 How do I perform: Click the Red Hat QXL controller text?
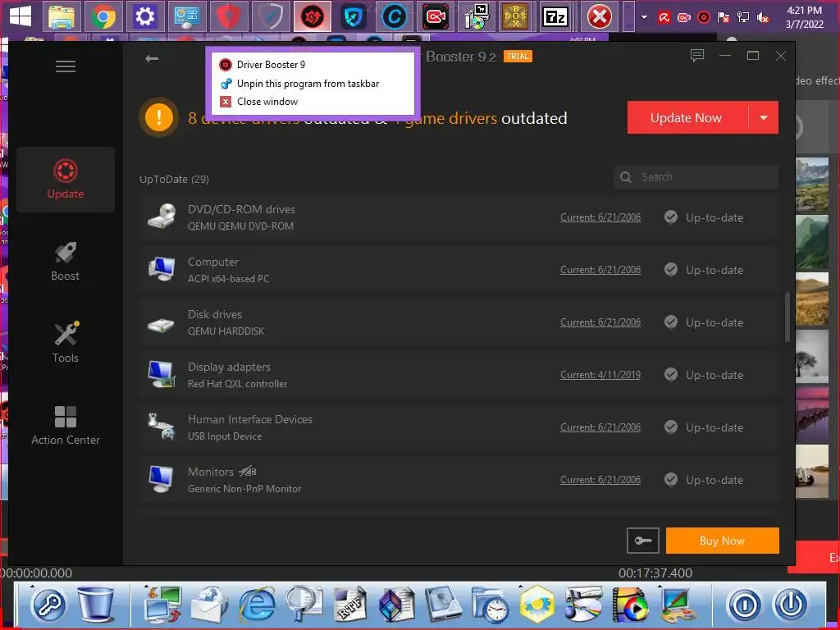(237, 384)
